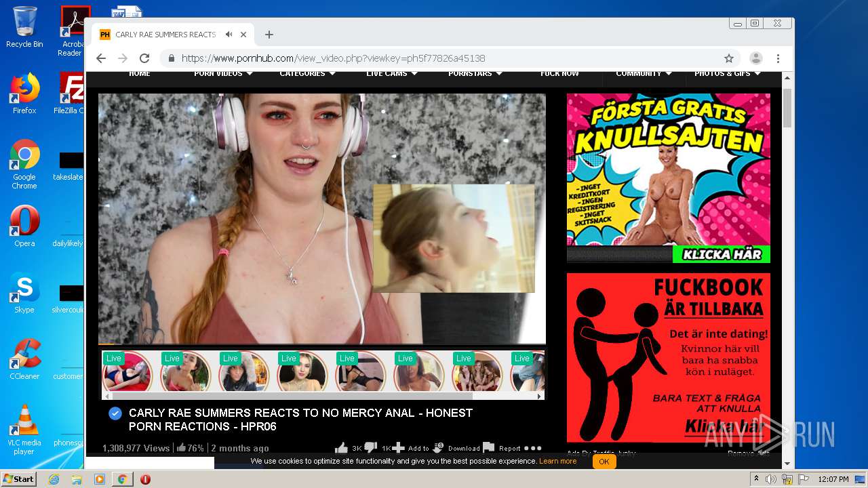Click the 2 months ago text
This screenshot has width=868, height=488.
240,448
